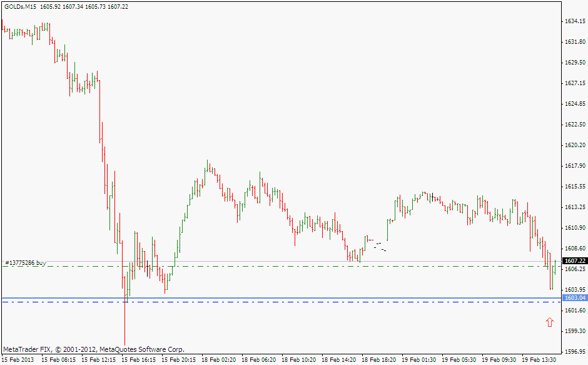The height and width of the screenshot is (365, 588).
Task: Click the black 1607.22 current price tag
Action: (574, 260)
